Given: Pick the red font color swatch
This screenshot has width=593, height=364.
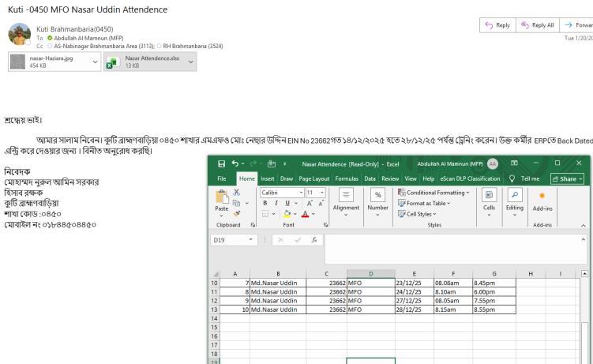Looking at the screenshot, I should pyautogui.click(x=303, y=214).
